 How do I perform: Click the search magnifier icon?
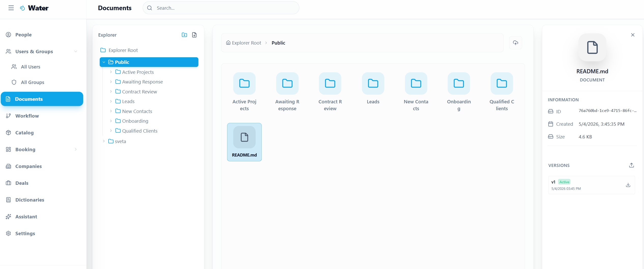[150, 8]
